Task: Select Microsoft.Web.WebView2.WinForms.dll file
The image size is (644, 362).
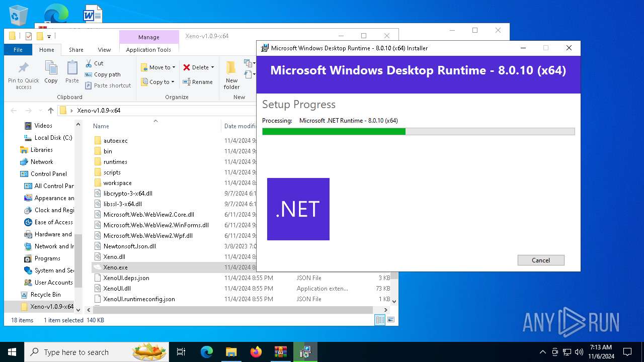Action: (151, 225)
